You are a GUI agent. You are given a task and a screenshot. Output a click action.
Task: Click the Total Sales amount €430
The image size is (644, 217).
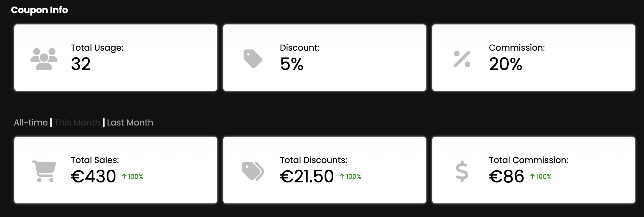(93, 176)
